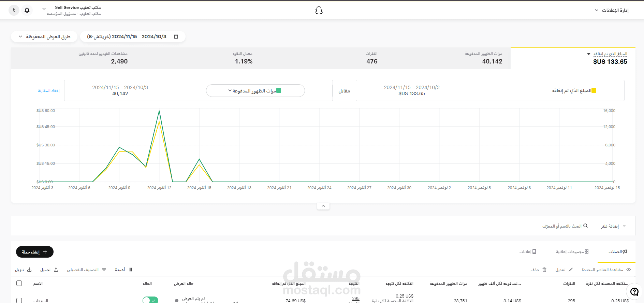The height and width of the screenshot is (303, 644).
Task: Click the green swatch beside مرات الظهور المدفوعة
Action: click(279, 90)
